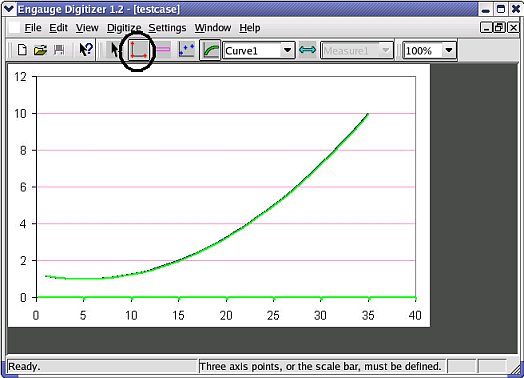Activate the What's This help pointer
The height and width of the screenshot is (378, 524).
[86, 50]
